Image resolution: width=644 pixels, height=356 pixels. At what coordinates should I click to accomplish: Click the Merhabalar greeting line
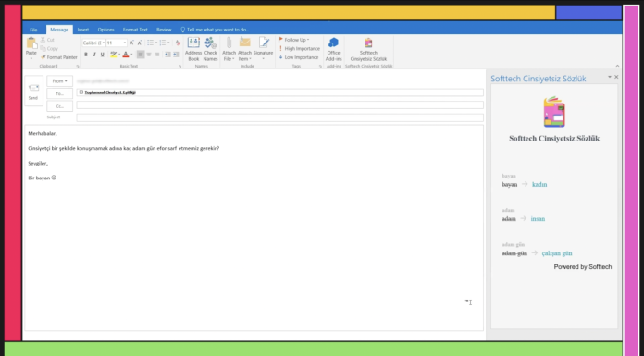[x=43, y=133]
